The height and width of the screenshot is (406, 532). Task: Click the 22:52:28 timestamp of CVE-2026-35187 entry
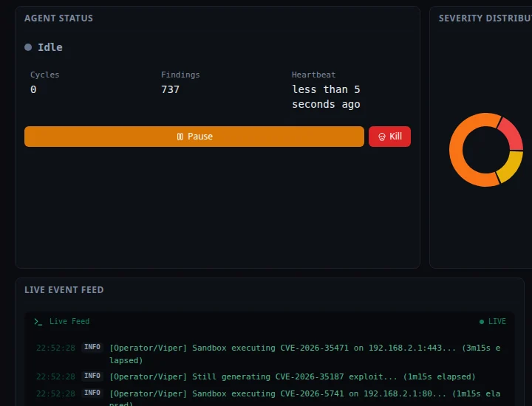click(55, 377)
